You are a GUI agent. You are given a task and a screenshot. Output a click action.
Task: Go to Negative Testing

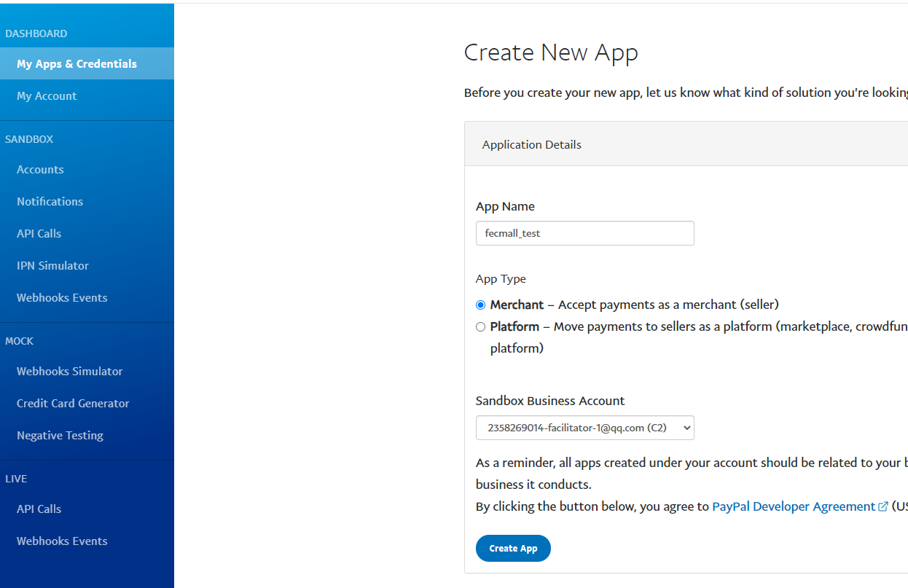(x=60, y=436)
